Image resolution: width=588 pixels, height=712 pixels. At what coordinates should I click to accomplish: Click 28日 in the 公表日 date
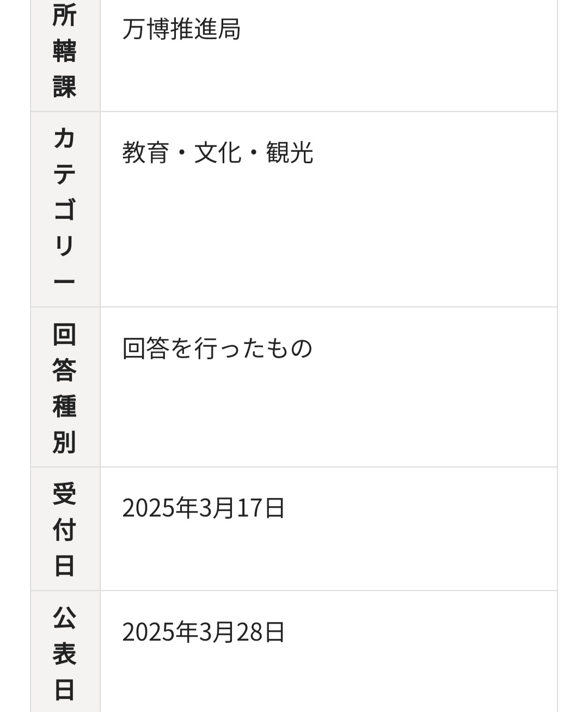click(261, 632)
